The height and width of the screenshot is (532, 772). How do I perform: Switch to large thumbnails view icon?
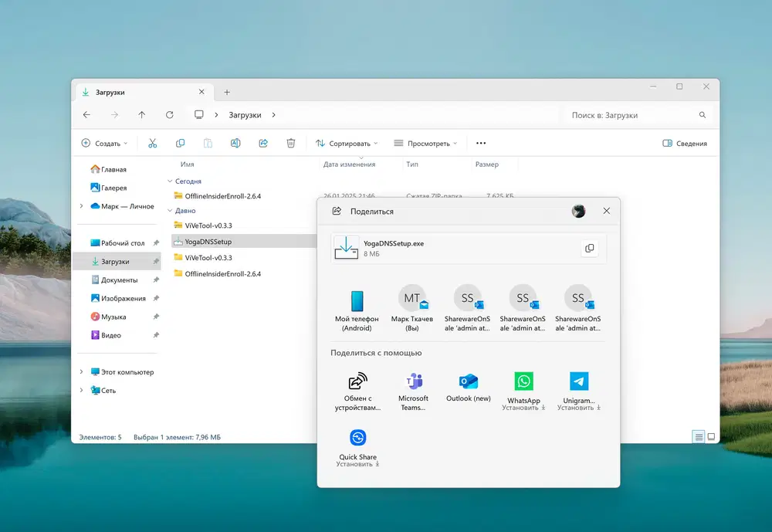[711, 436]
